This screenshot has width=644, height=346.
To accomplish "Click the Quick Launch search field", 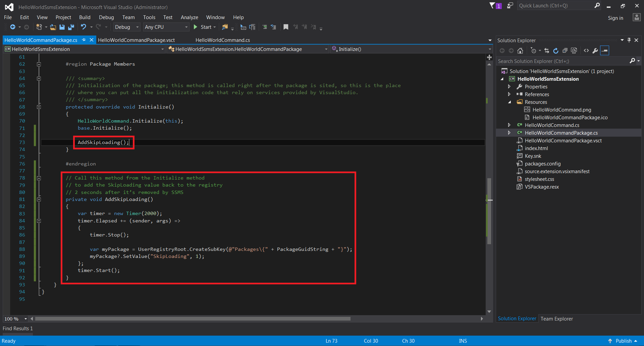I will point(555,6).
